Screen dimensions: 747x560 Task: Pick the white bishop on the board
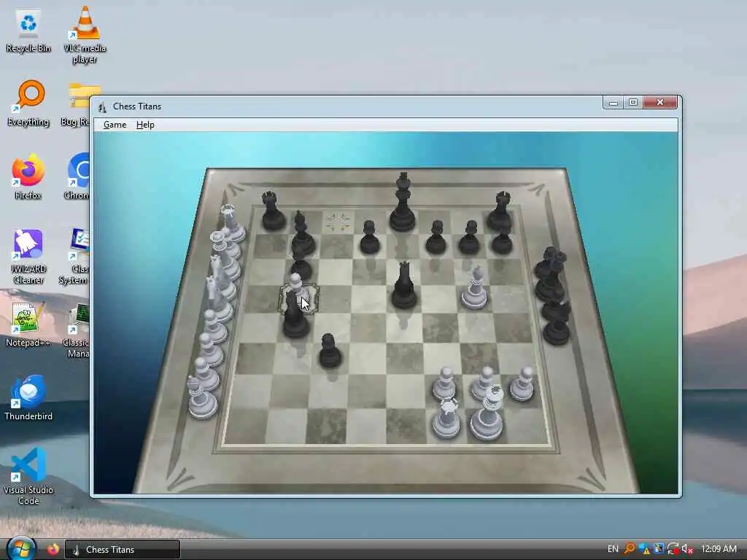coord(474,288)
